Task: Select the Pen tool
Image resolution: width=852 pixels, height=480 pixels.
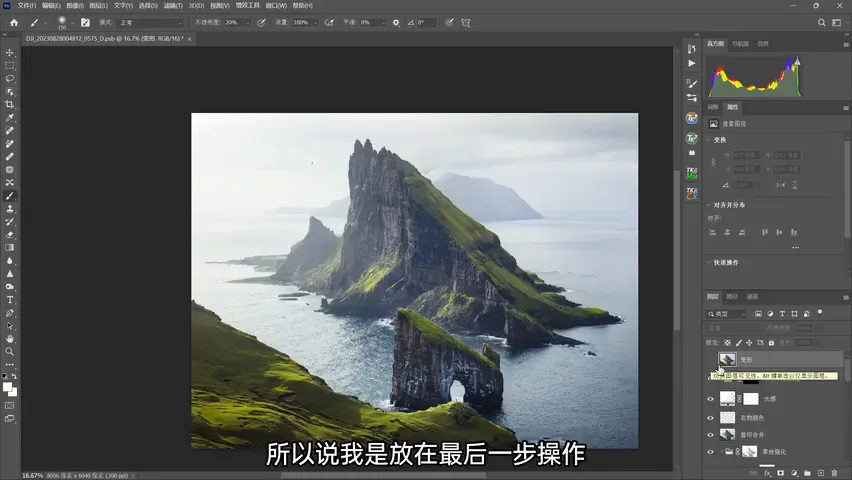Action: coord(10,313)
